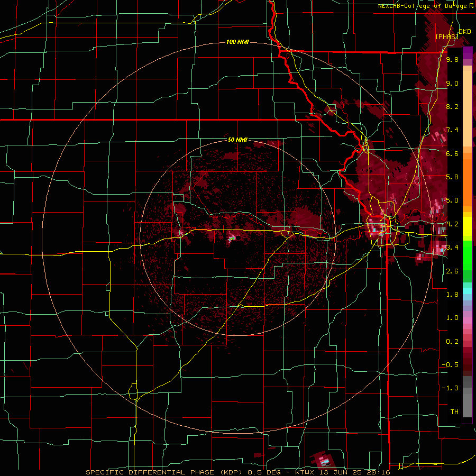Screen dimensions: 476x476
Task: Click the NEXLAB-College of DuPage label
Action: pyautogui.click(x=422, y=6)
